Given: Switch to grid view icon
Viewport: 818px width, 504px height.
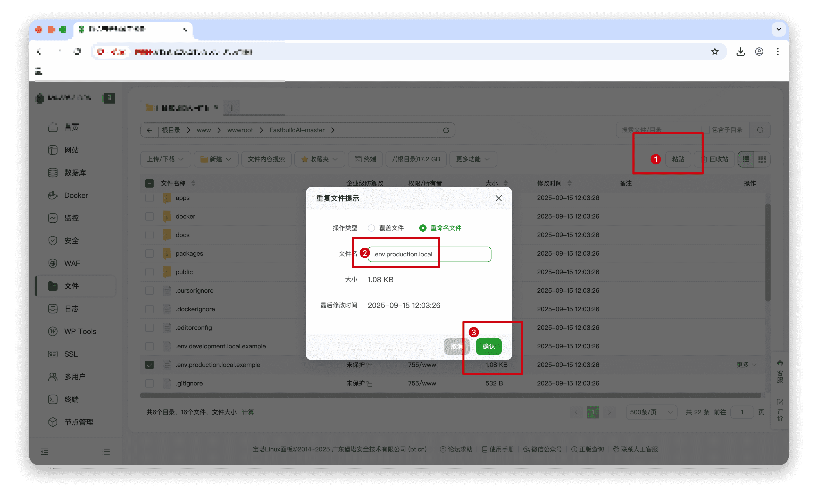Looking at the screenshot, I should point(762,159).
